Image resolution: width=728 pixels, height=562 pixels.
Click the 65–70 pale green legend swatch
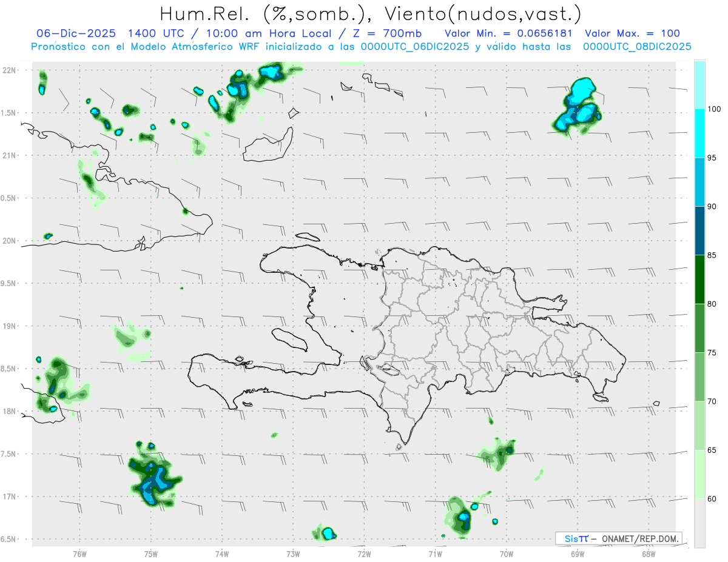point(699,426)
